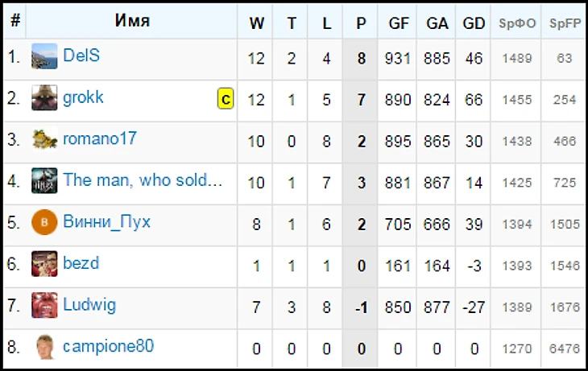Click Имя name column header
Viewport: 588px width, 371px height.
(x=131, y=22)
